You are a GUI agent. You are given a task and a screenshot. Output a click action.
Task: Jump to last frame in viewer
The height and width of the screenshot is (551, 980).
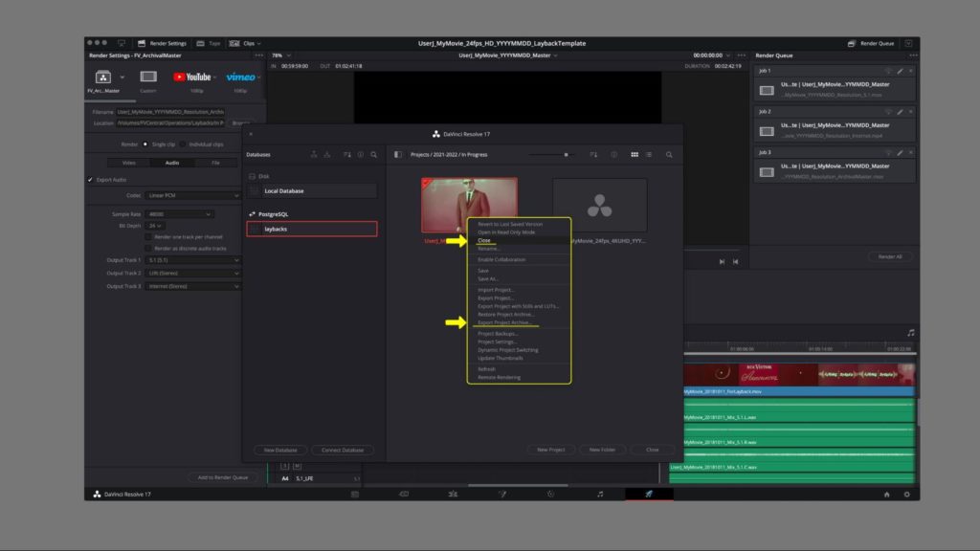[x=722, y=262]
